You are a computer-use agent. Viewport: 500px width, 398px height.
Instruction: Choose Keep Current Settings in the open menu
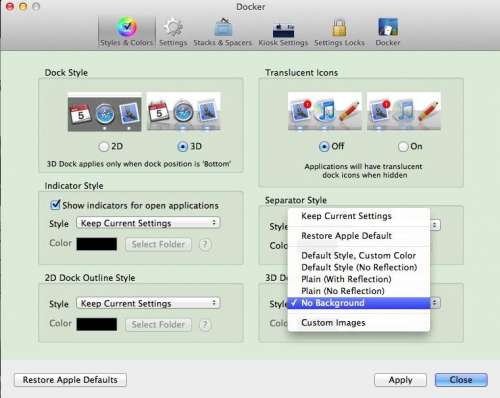coord(359,216)
